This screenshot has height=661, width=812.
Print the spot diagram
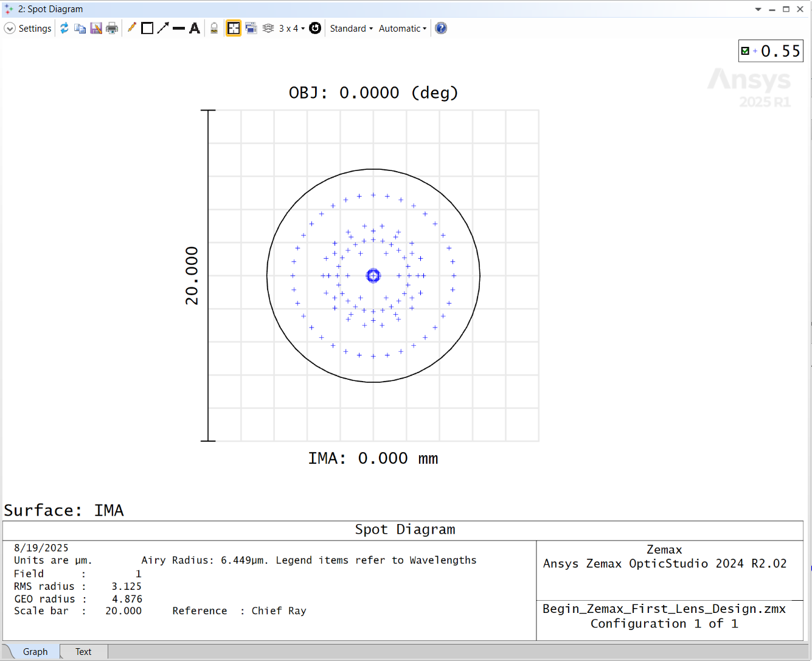[x=112, y=28]
